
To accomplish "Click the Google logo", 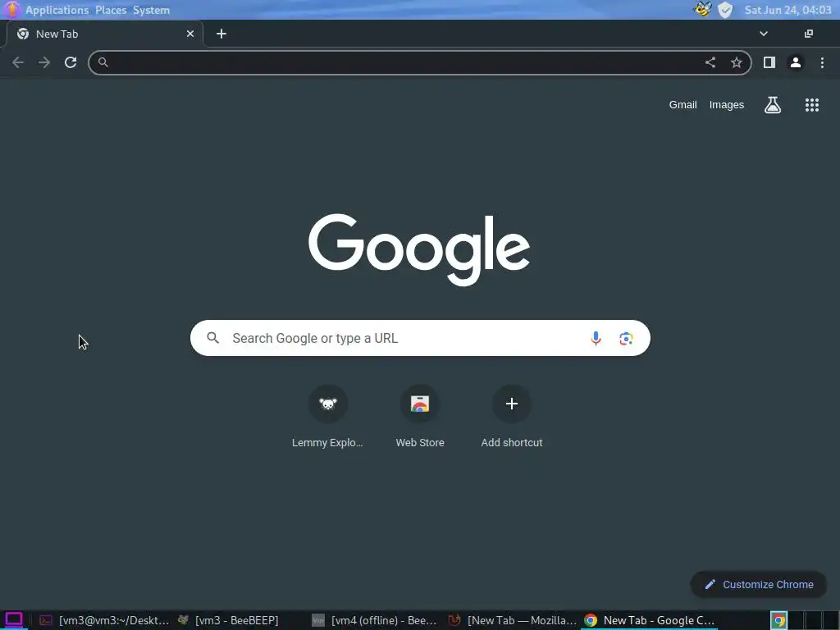I will click(419, 249).
